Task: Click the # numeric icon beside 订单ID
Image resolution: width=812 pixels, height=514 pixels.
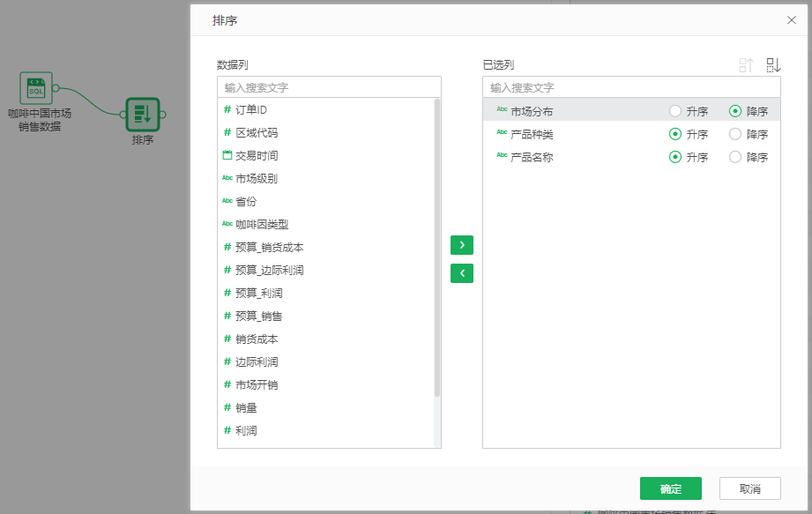Action: pos(225,110)
